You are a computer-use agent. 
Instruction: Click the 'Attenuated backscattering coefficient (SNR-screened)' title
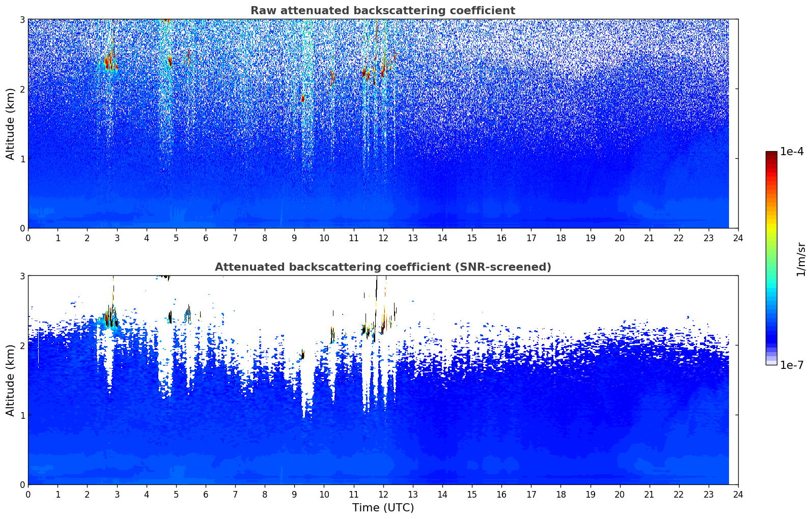[x=383, y=267]
